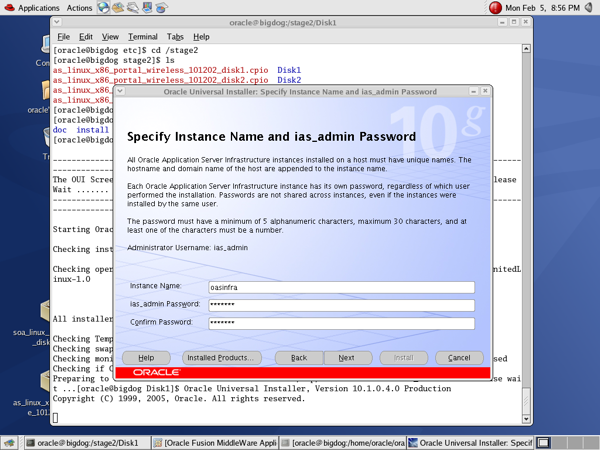Switch to oracle@bigdog:/home/oracle taskbar window
This screenshot has width=600, height=450.
click(x=342, y=443)
